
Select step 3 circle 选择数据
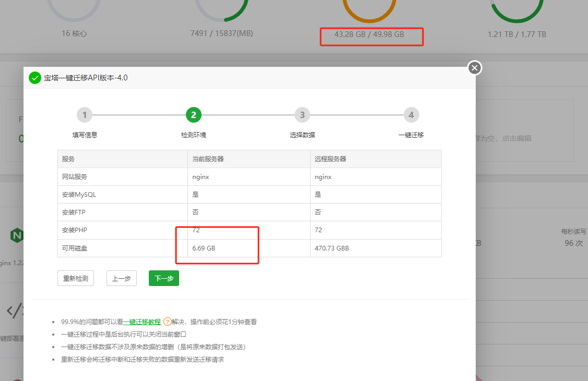(302, 115)
